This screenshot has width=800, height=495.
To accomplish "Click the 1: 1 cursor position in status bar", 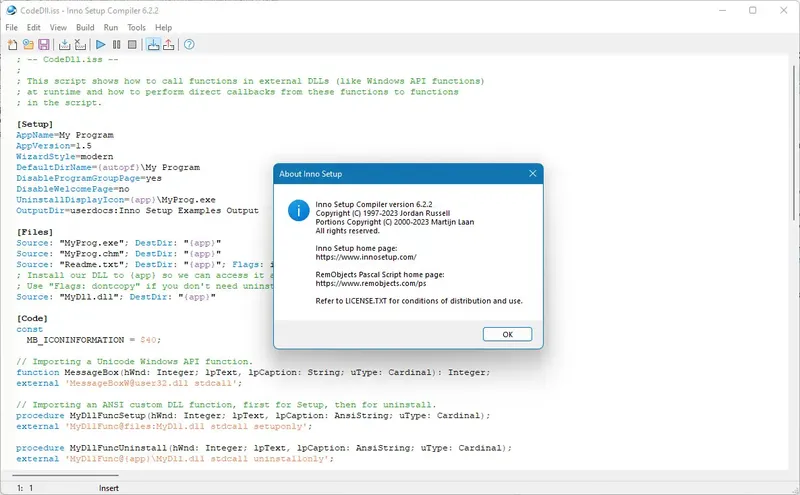I will point(25,488).
